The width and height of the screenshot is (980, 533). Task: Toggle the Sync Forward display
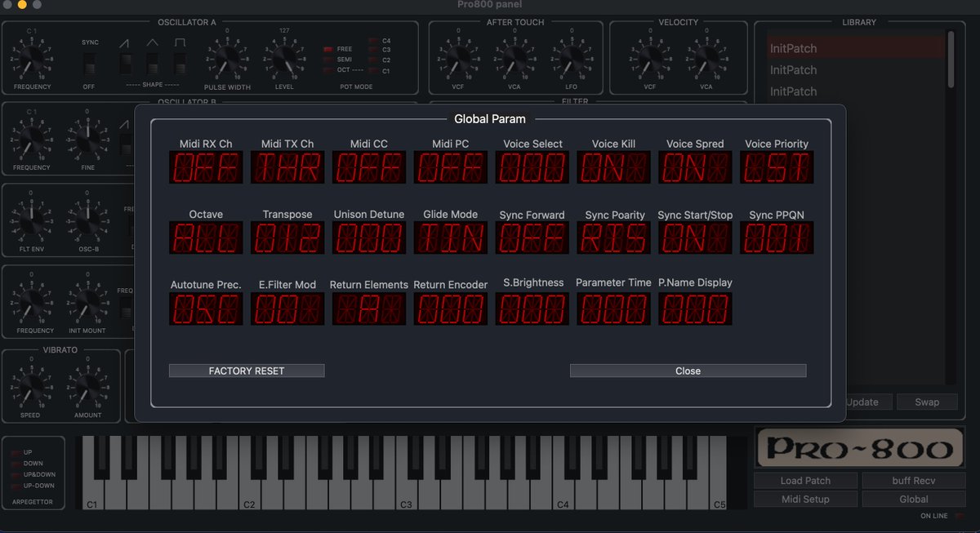[532, 238]
